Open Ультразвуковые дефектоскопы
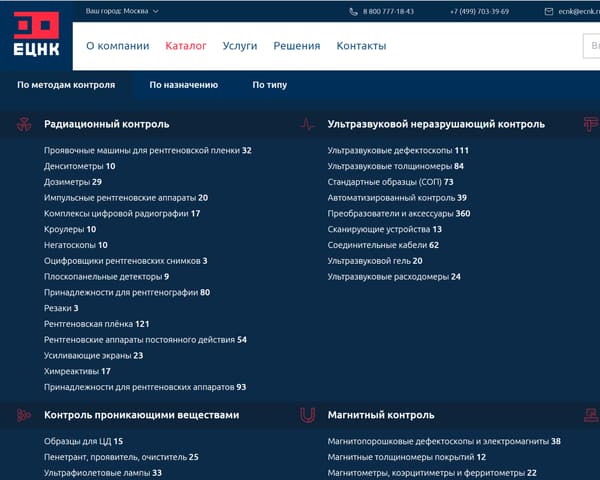Viewport: 600px width, 480px height. pos(398,150)
